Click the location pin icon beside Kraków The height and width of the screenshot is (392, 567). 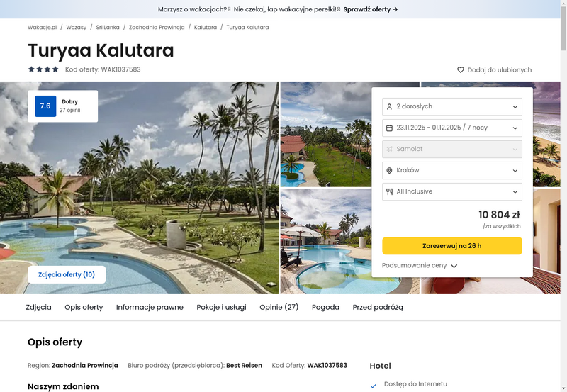[x=389, y=170]
